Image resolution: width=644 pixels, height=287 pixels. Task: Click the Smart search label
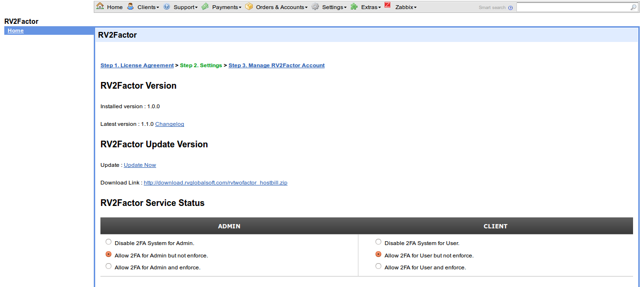(492, 8)
